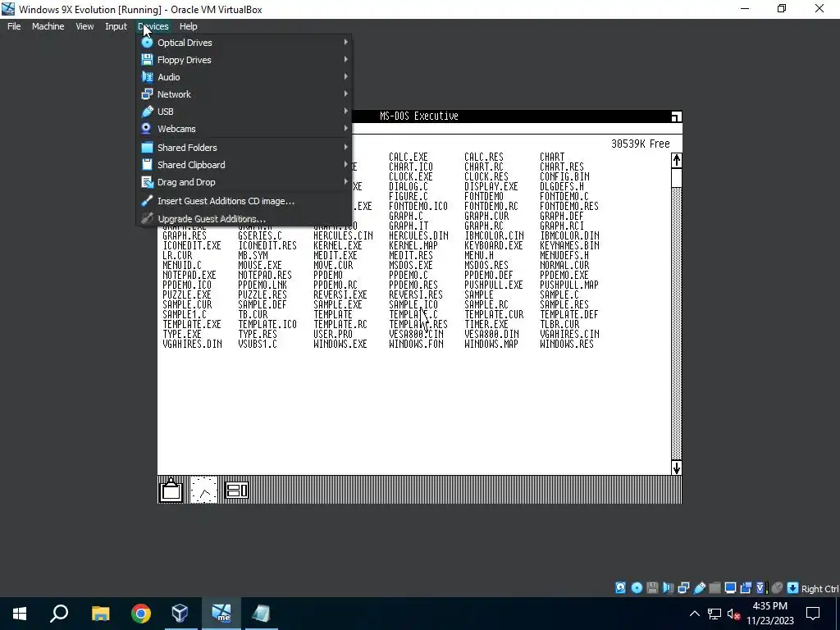Open the View menu
Viewport: 840px width, 630px height.
84,26
